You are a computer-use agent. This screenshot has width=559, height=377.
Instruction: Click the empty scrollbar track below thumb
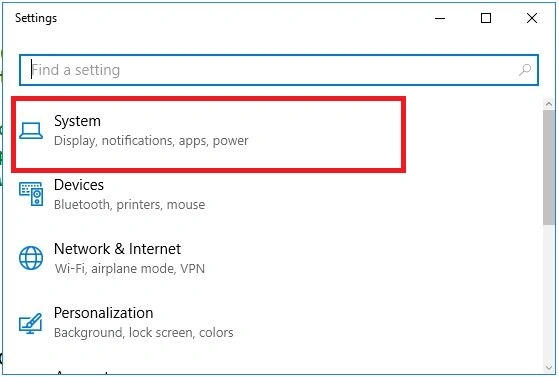549,294
